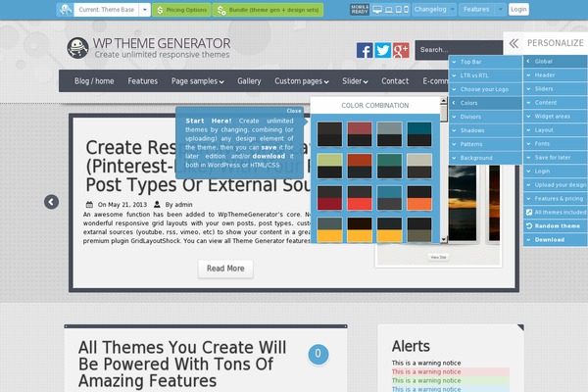588x392 pixels.
Task: Expand the Layout personalize section
Action: [556, 129]
